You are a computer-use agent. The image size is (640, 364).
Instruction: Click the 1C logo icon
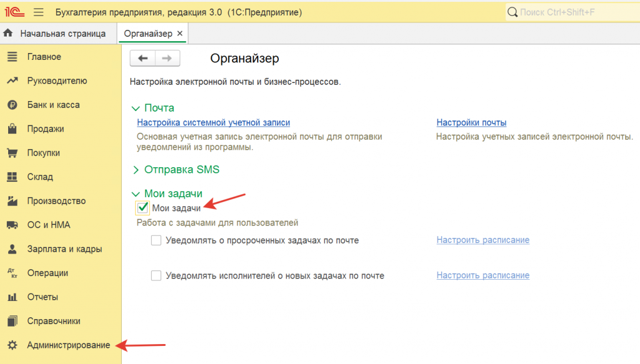pyautogui.click(x=14, y=12)
